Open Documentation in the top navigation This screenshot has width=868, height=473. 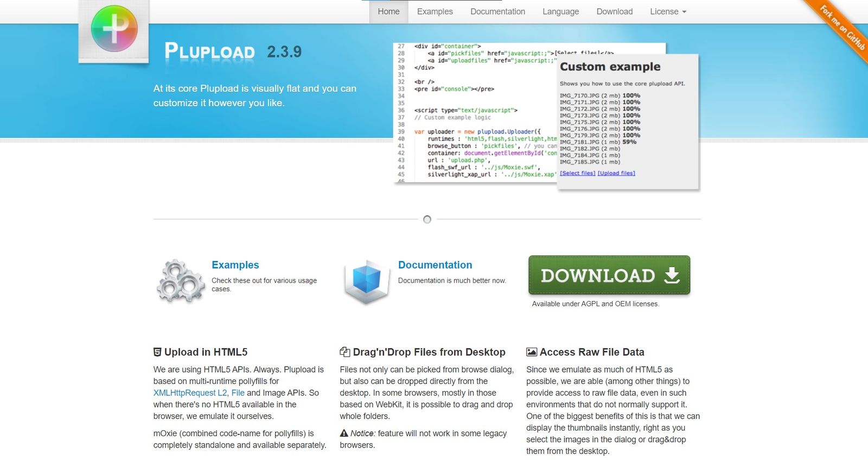pos(498,11)
